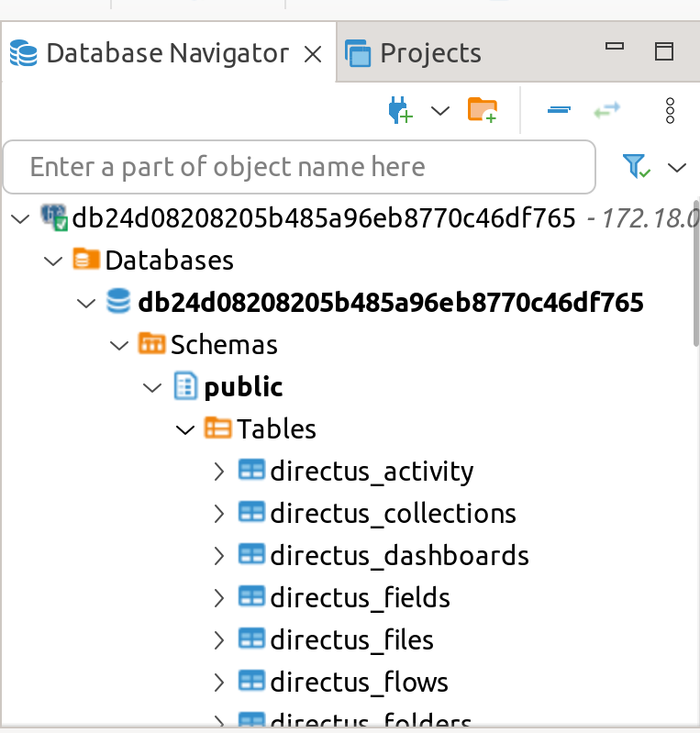Switch to the Projects tab

pos(429,53)
